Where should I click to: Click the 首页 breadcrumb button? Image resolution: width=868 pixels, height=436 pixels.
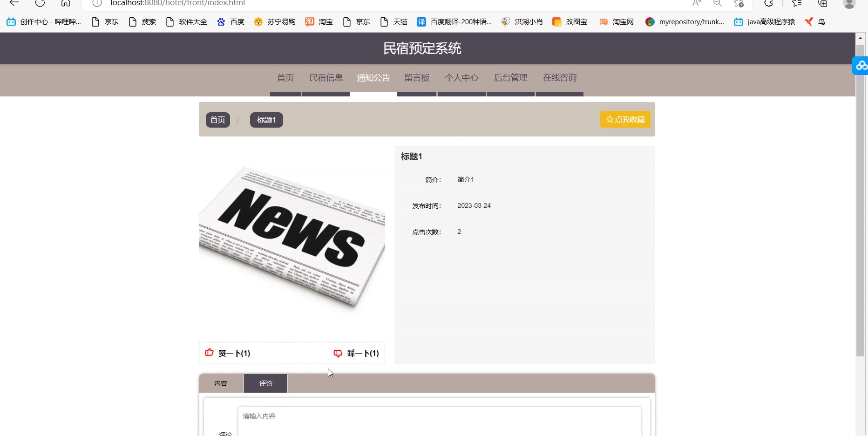click(x=217, y=120)
